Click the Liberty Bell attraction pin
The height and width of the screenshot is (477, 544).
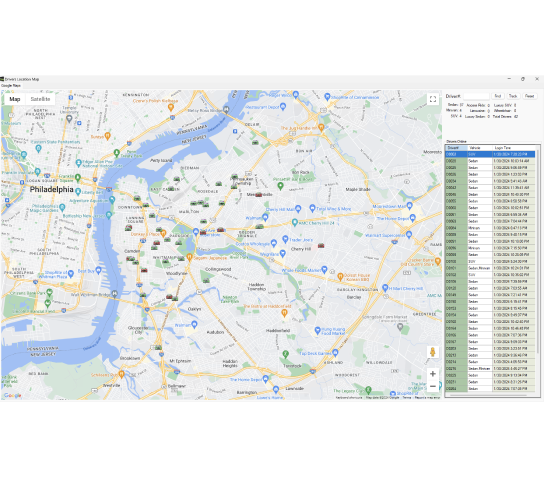click(x=78, y=191)
